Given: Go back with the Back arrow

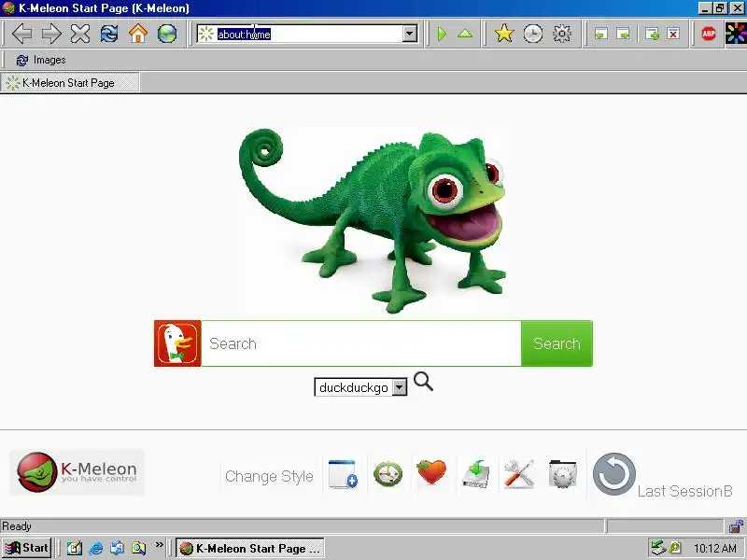Looking at the screenshot, I should 21,34.
